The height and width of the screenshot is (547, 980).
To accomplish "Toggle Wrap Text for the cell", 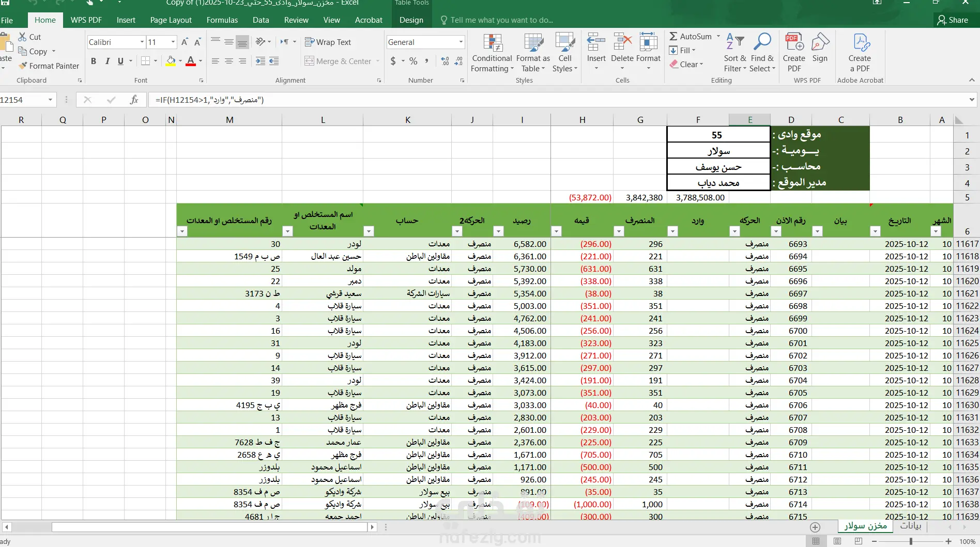I will (x=328, y=42).
